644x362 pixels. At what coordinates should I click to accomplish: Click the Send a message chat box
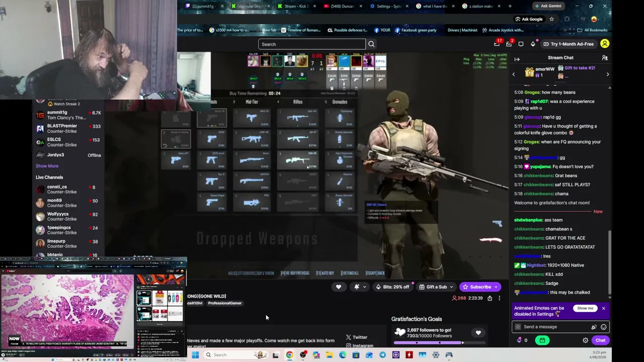click(561, 327)
